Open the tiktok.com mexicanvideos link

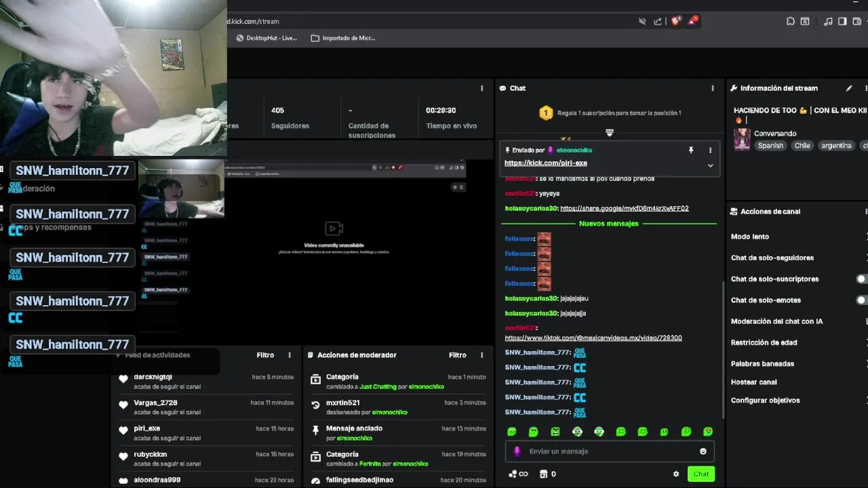593,338
